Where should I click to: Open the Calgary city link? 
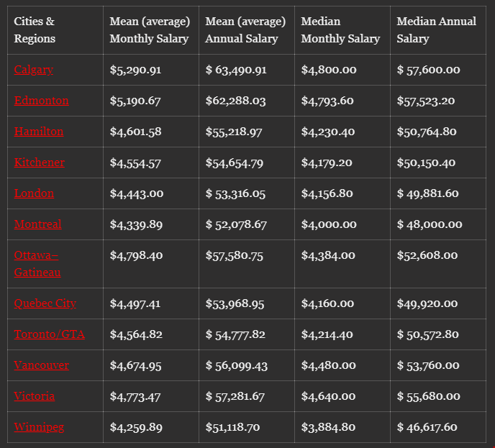coord(34,70)
